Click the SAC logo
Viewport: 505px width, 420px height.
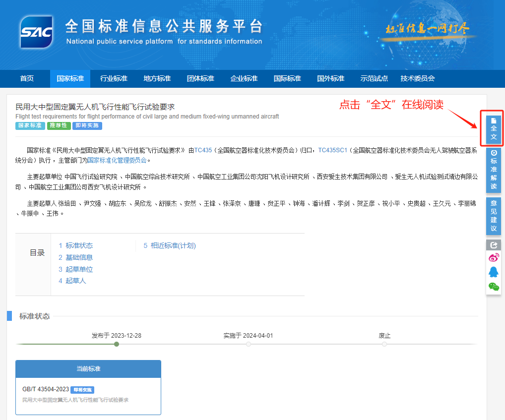(x=36, y=31)
